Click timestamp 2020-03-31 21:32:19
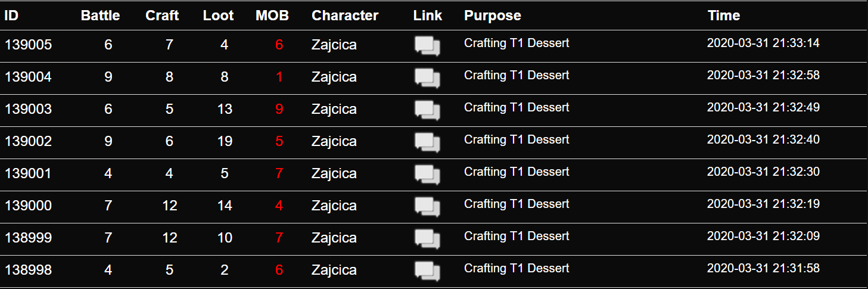 (x=763, y=204)
